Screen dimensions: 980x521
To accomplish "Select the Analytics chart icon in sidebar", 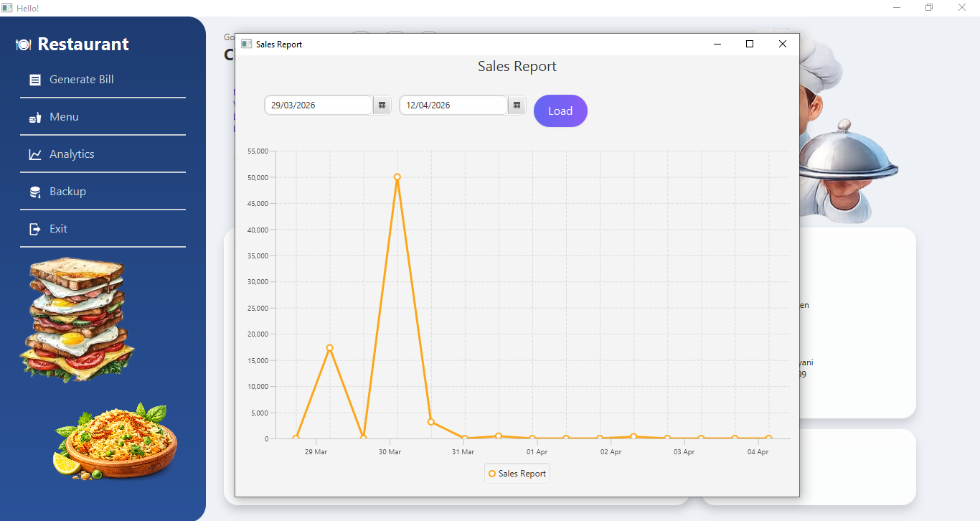I will click(x=34, y=154).
